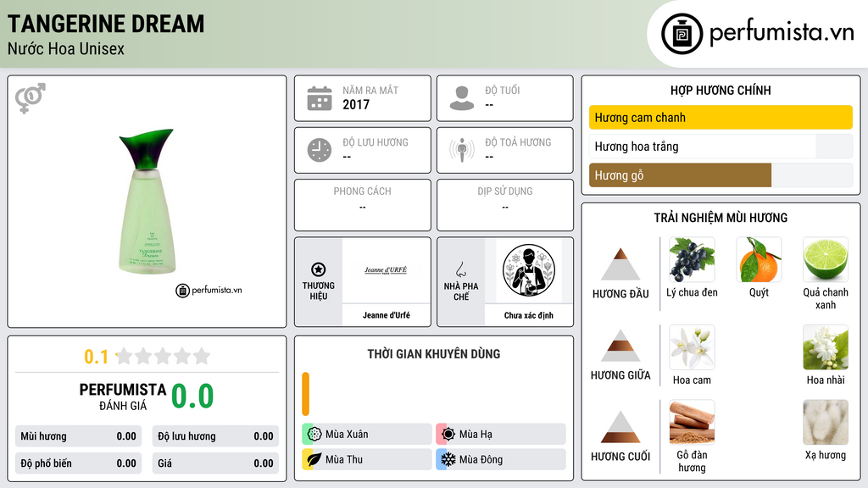Click the 0.1 star rating value
Image resolution: width=868 pixels, height=488 pixels.
coord(96,357)
